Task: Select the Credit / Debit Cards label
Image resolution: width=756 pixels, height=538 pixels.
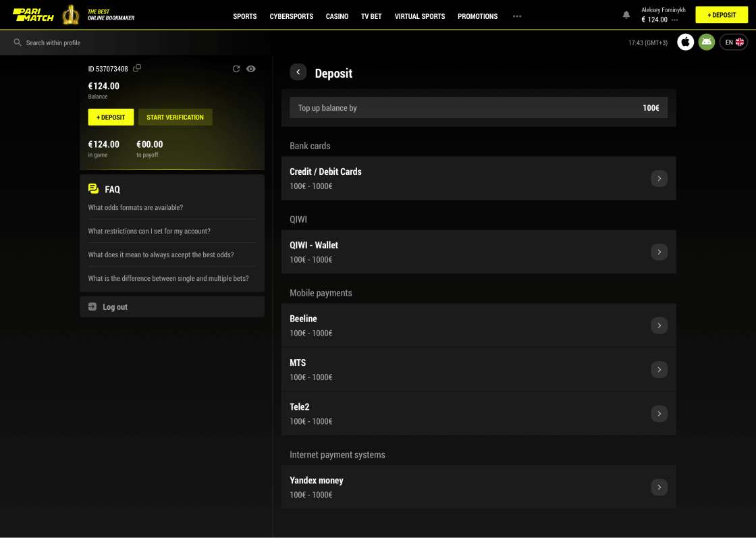Action: point(325,171)
